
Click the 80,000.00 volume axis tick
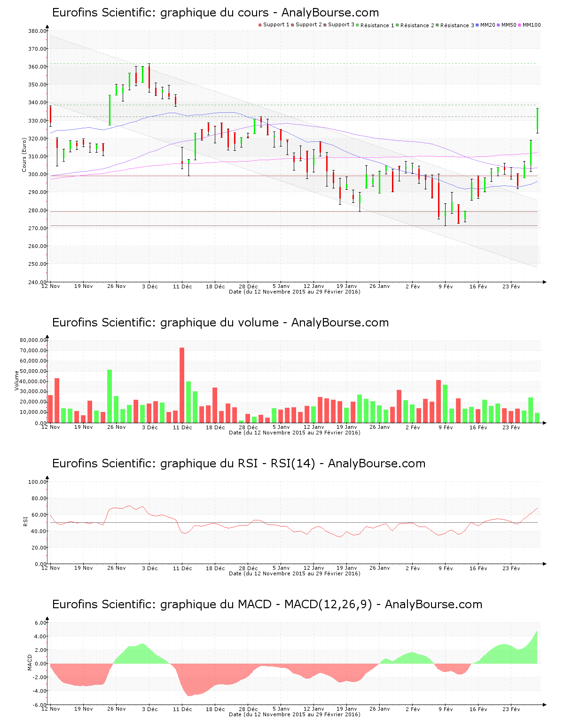coord(33,340)
